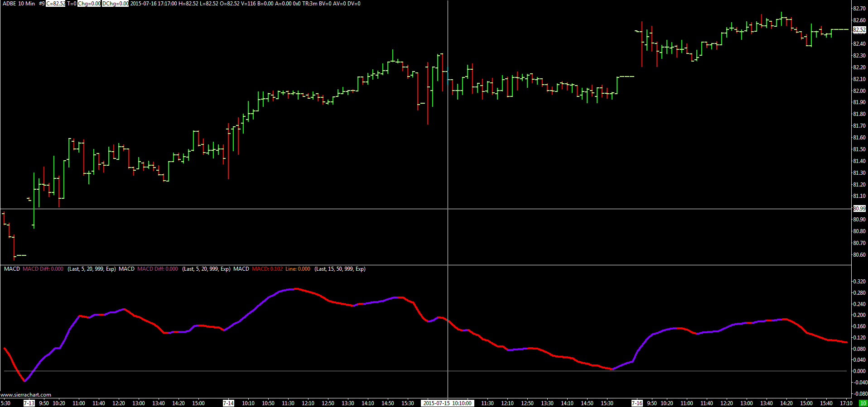
Task: Click the red MACD: 0.102 value label
Action: [267, 269]
